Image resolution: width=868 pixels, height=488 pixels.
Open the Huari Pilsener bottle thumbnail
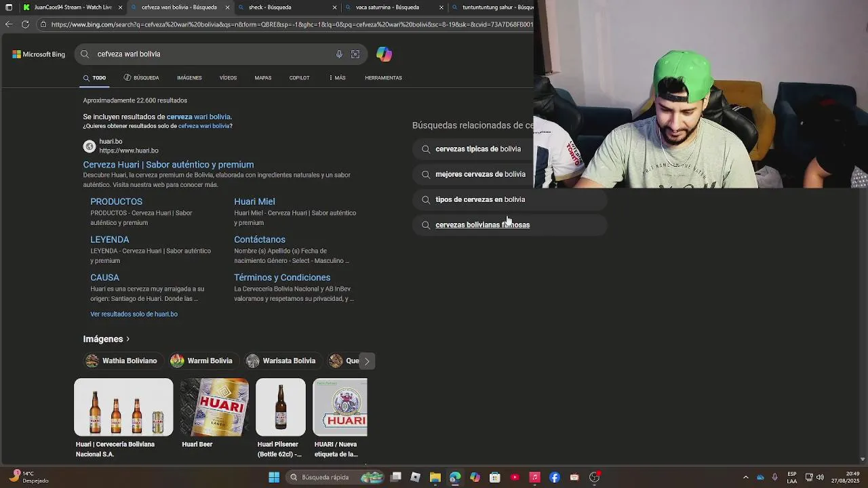coord(281,407)
